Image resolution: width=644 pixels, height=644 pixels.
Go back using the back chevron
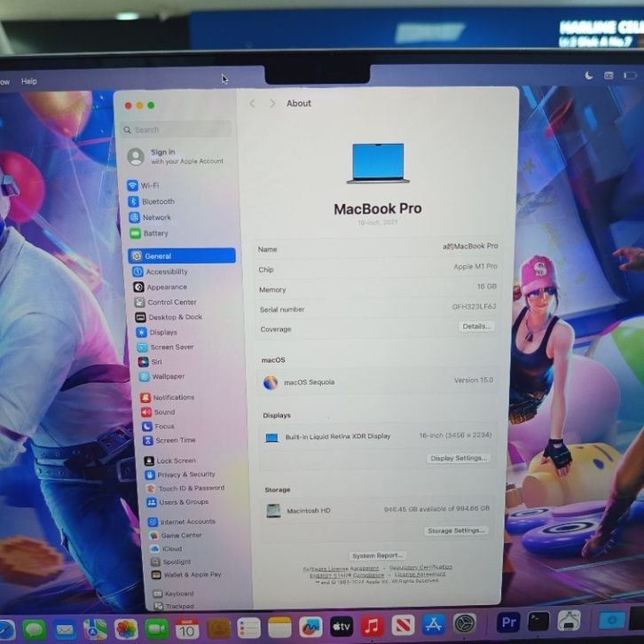253,104
